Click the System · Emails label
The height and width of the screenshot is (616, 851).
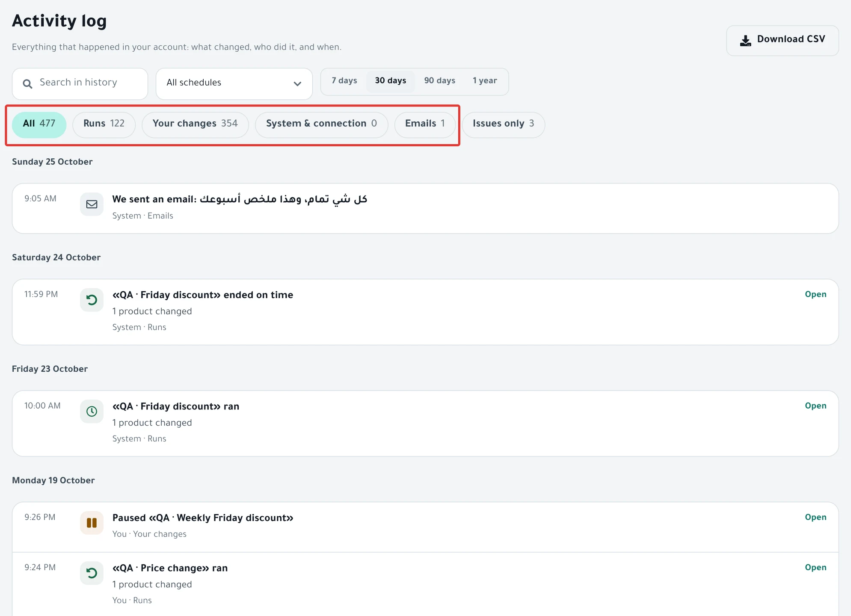tap(143, 216)
